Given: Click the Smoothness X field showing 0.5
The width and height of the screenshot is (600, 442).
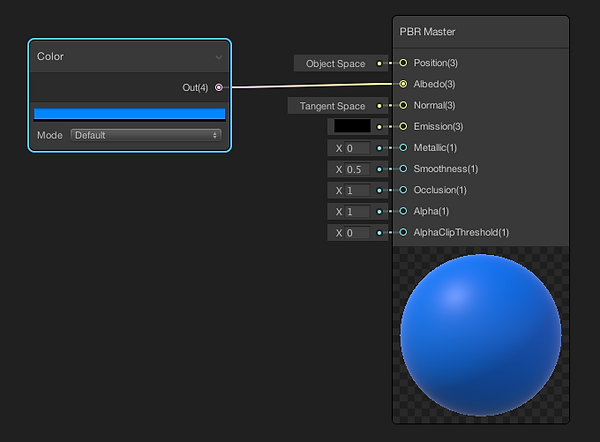Looking at the screenshot, I should 357,169.
